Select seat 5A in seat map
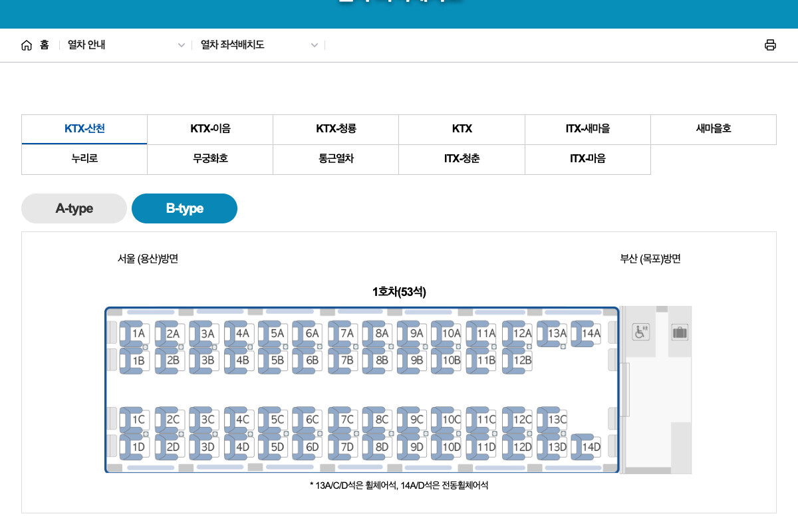Image resolution: width=798 pixels, height=532 pixels. point(273,333)
